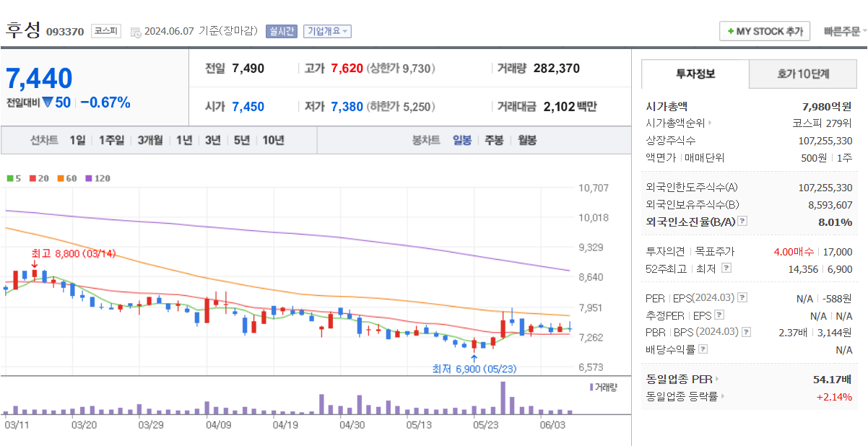Click the 코스피 market badge
This screenshot has width=868, height=446.
click(106, 31)
